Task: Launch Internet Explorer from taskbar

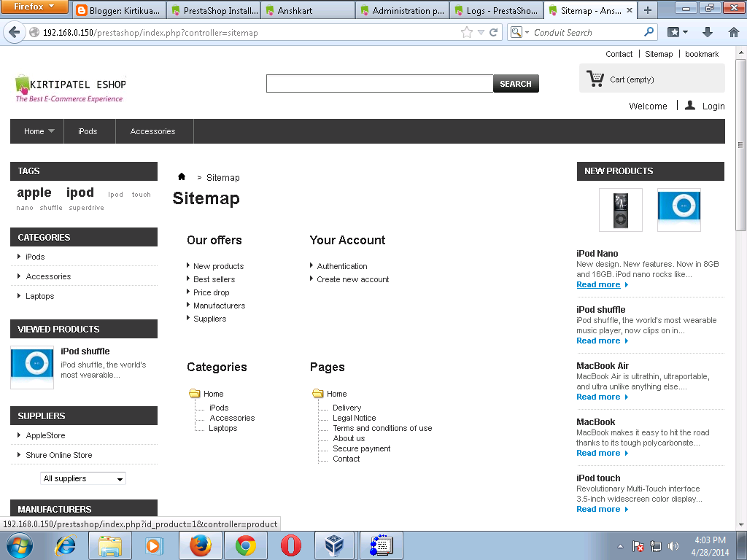Action: coord(66,545)
